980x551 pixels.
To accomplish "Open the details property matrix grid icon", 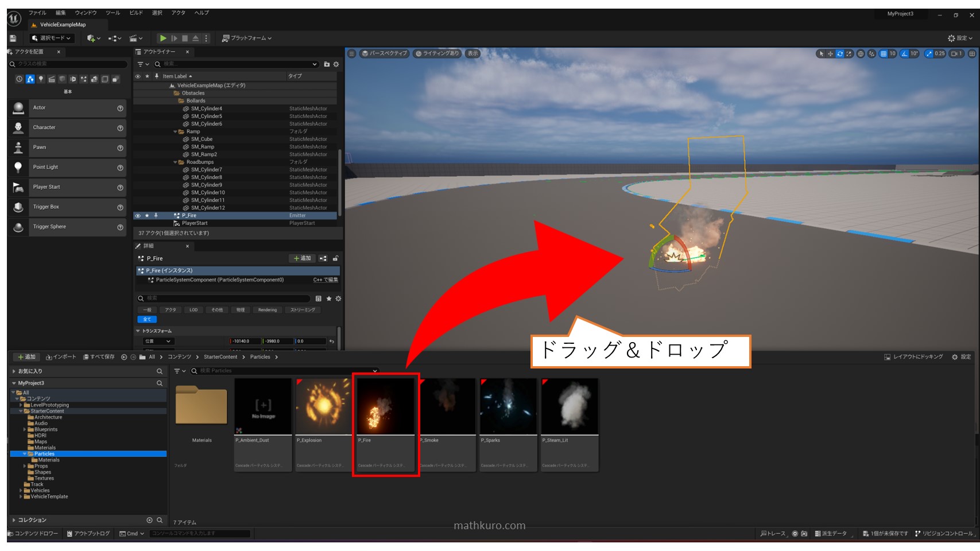I will [x=319, y=298].
